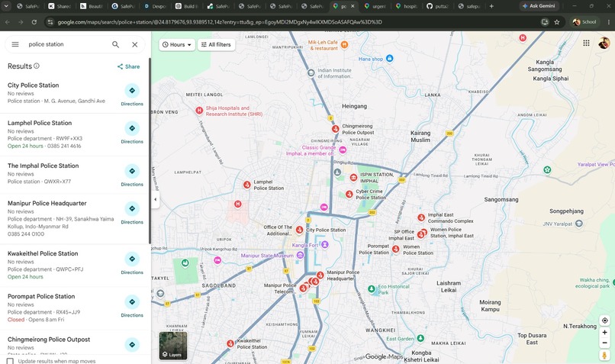Open Lamphel Police Station result
The height and width of the screenshot is (364, 615).
[x=40, y=123]
